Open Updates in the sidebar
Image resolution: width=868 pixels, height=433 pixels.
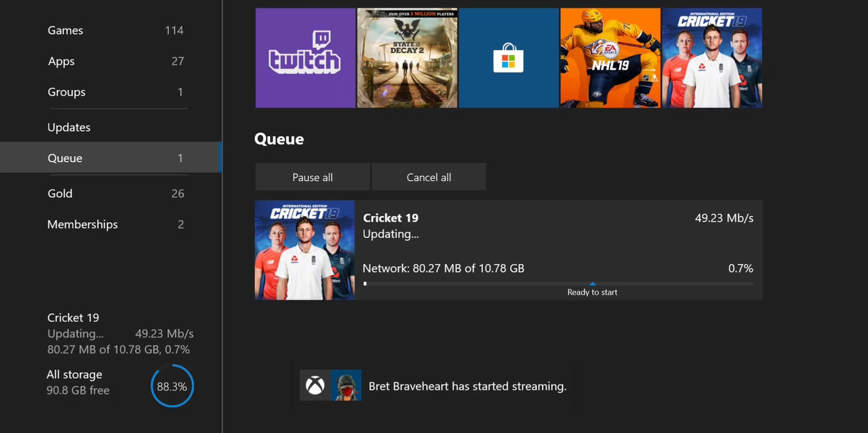[111, 127]
